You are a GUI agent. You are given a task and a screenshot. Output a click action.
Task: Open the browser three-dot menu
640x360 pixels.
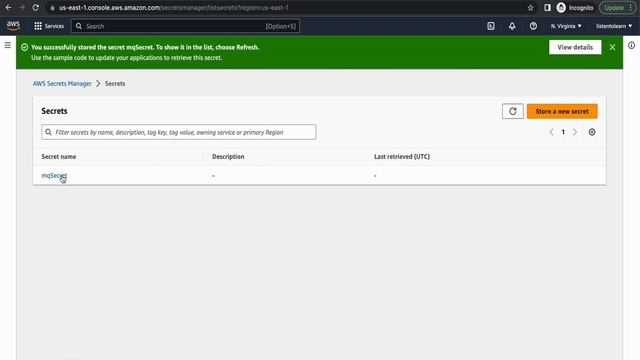point(631,8)
